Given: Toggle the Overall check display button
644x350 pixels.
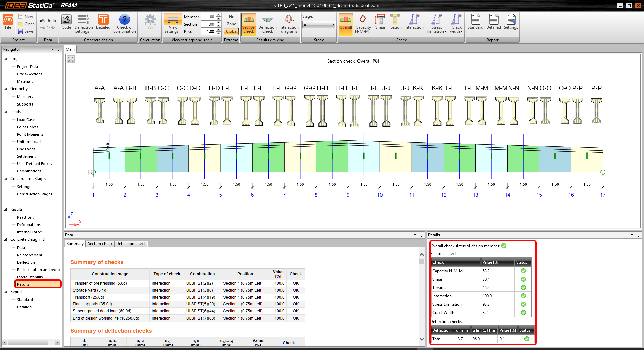Looking at the screenshot, I should coord(346,23).
